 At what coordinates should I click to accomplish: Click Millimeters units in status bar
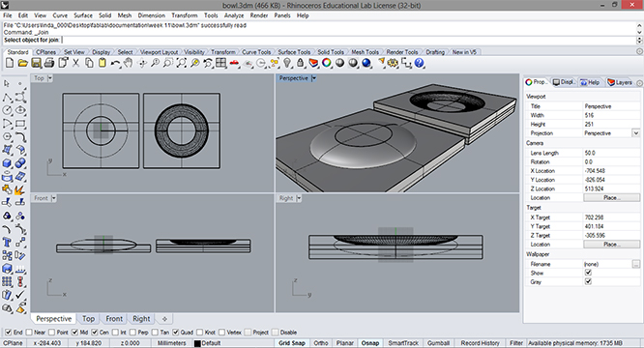(x=172, y=343)
